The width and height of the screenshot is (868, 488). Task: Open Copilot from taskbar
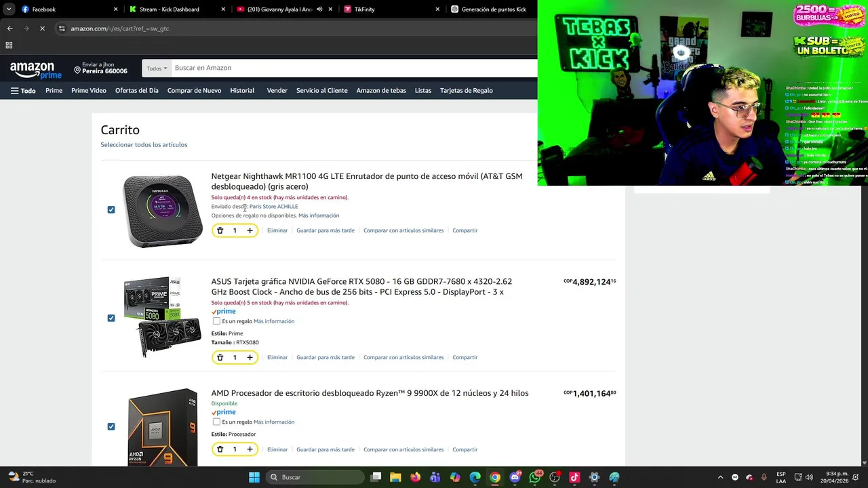click(x=455, y=477)
